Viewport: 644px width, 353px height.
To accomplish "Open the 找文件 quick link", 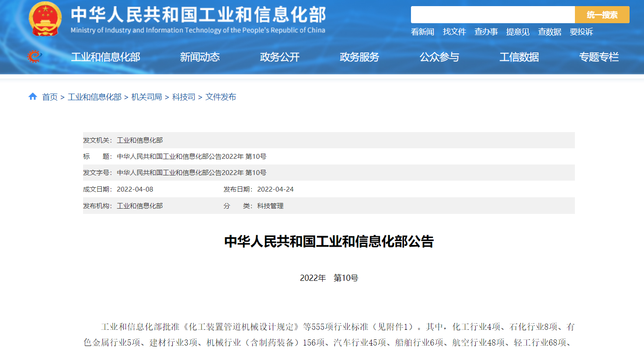I will pos(454,32).
